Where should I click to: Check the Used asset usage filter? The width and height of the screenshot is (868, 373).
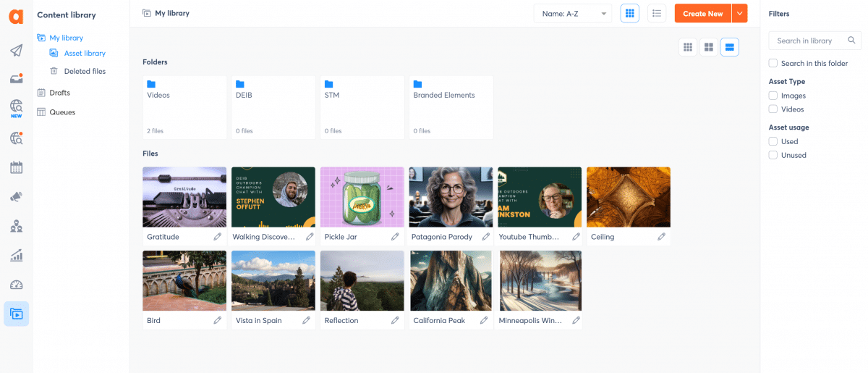[773, 141]
